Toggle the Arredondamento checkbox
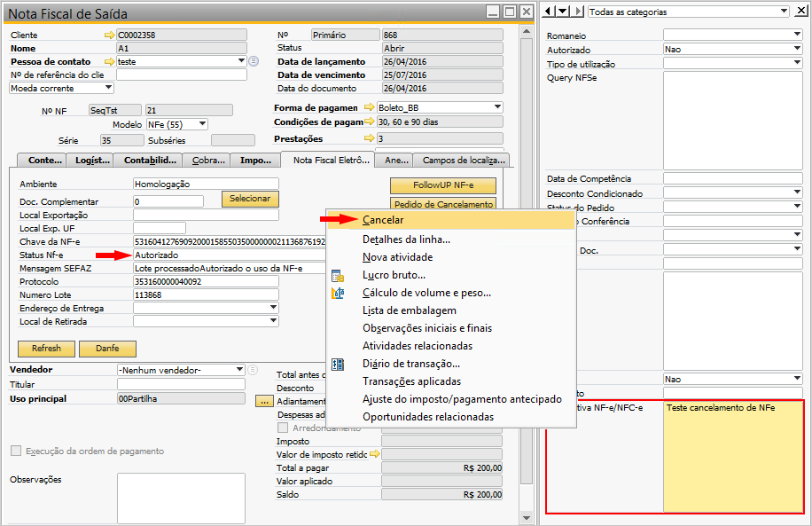Image resolution: width=812 pixels, height=526 pixels. point(283,428)
